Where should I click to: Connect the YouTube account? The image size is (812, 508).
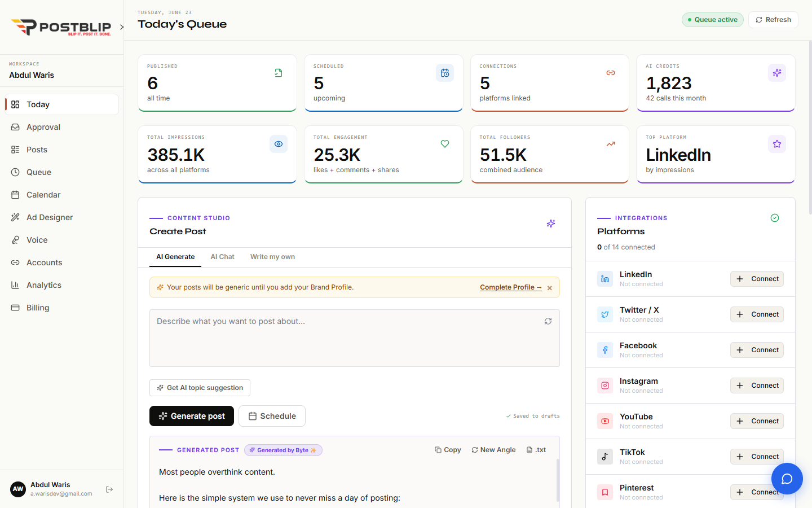point(757,421)
